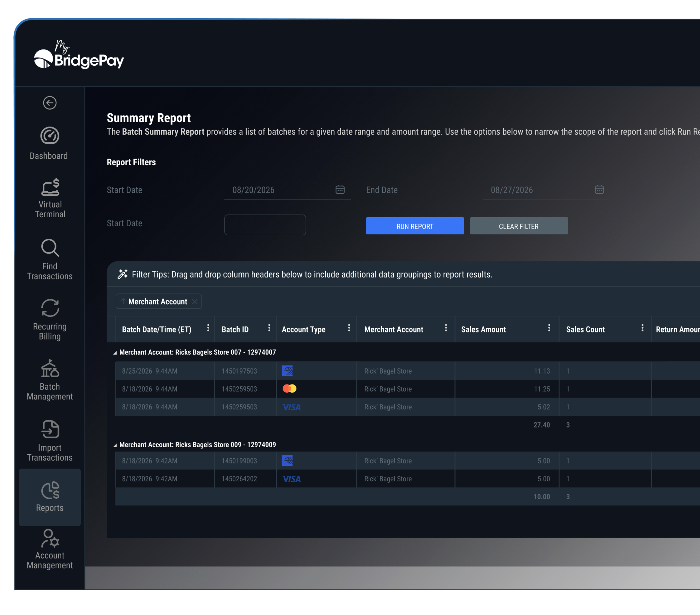Screen dimensions: 700x615
Task: Click the Filter Tips magic wand icon
Action: coord(122,274)
